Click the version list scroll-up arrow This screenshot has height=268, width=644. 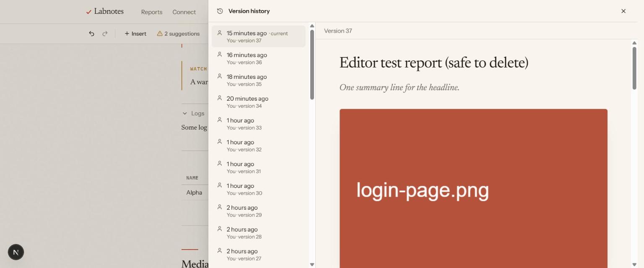[312, 26]
